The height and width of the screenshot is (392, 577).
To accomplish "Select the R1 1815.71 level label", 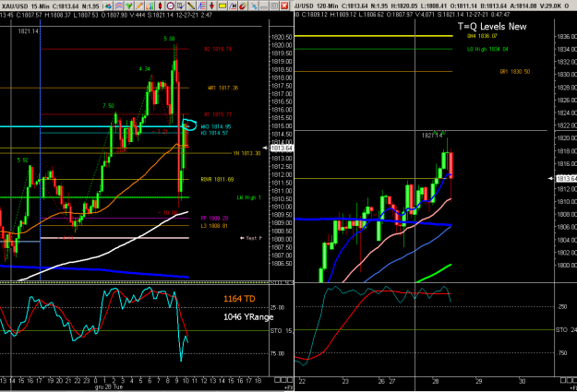I will coord(218,114).
